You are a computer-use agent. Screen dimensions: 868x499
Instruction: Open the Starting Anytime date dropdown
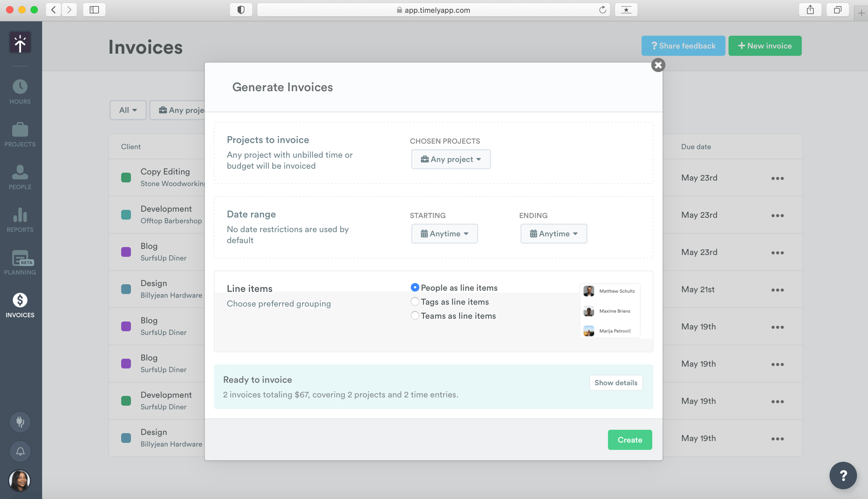pyautogui.click(x=444, y=234)
